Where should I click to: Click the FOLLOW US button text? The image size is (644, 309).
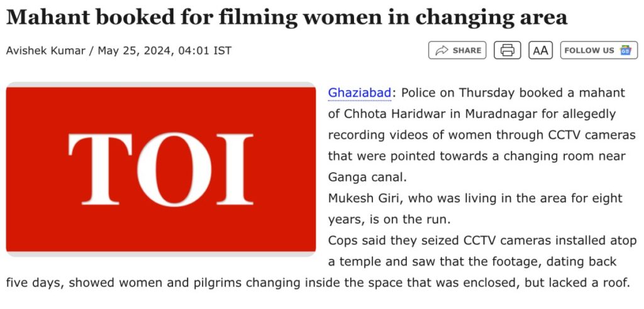pyautogui.click(x=589, y=50)
